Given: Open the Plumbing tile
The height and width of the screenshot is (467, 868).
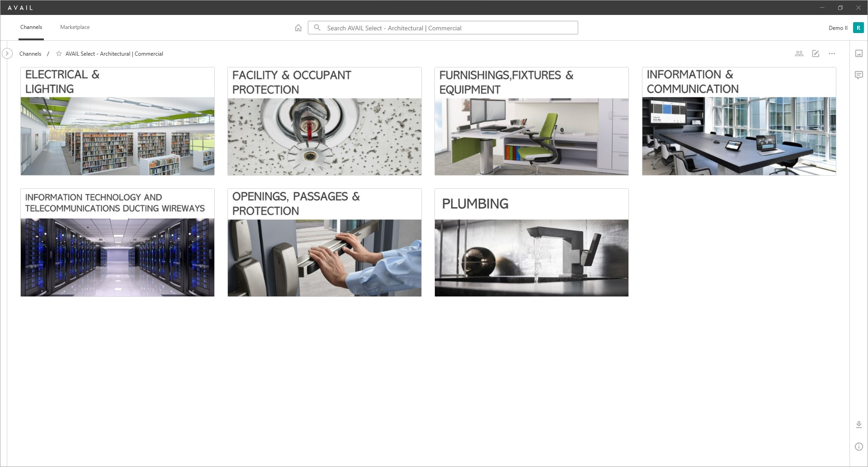Looking at the screenshot, I should (532, 243).
